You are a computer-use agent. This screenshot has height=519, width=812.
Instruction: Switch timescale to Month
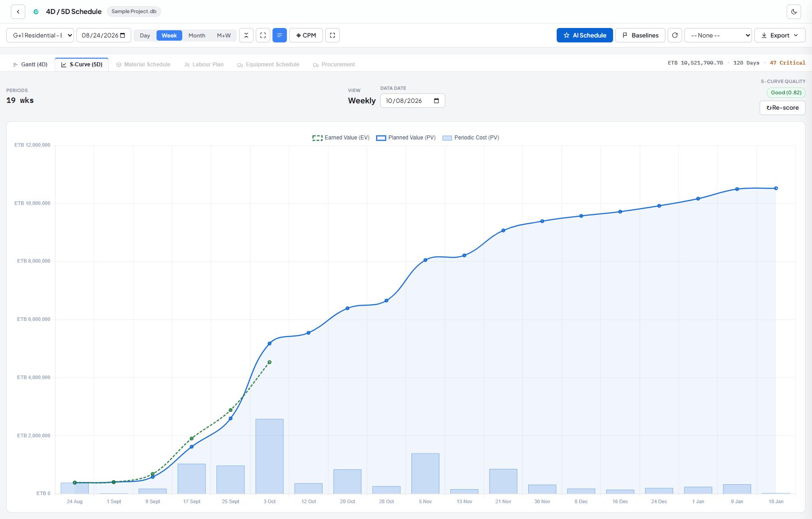click(x=197, y=36)
